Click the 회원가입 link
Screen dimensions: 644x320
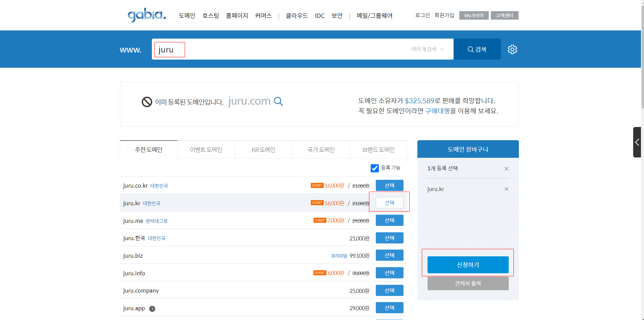coord(444,15)
